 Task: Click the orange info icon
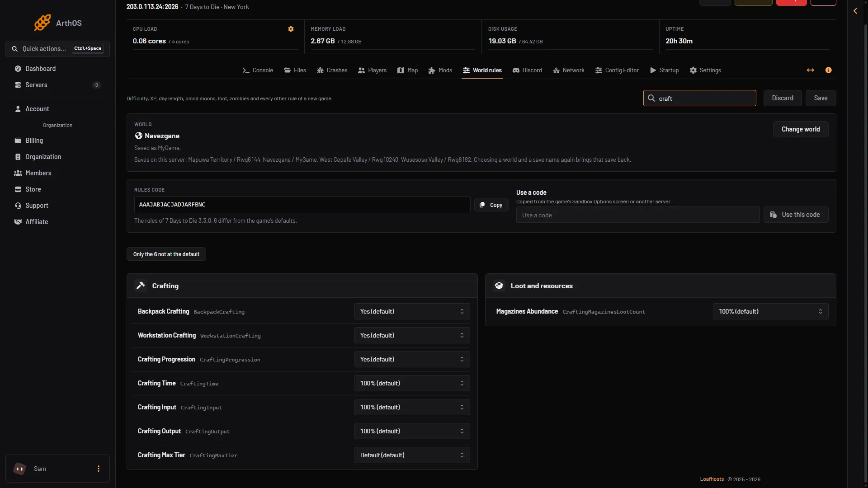(828, 70)
